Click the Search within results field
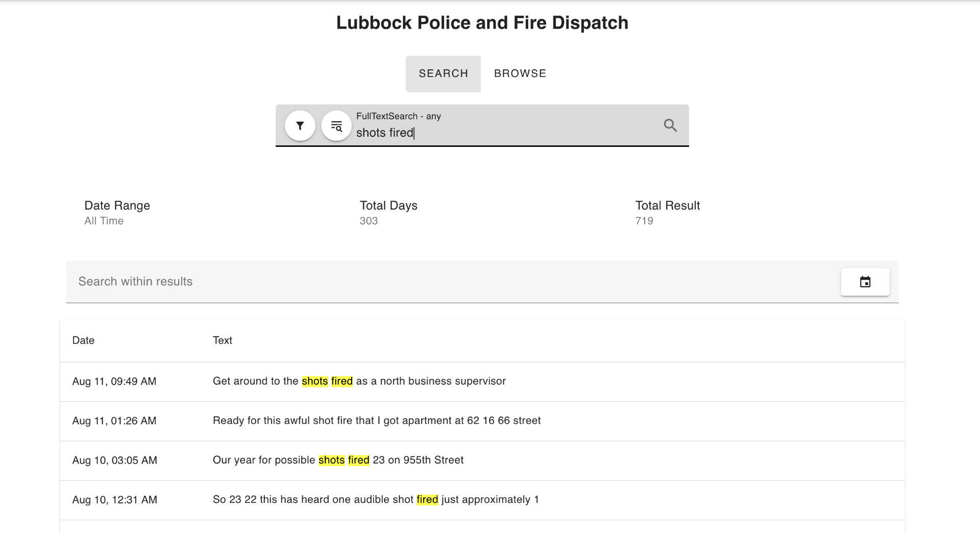The image size is (980, 534). [449, 282]
